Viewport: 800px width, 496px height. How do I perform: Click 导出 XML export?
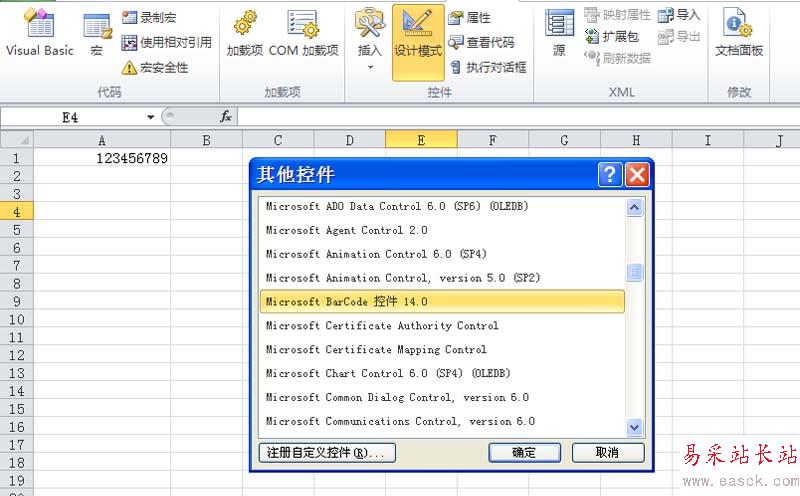(679, 36)
